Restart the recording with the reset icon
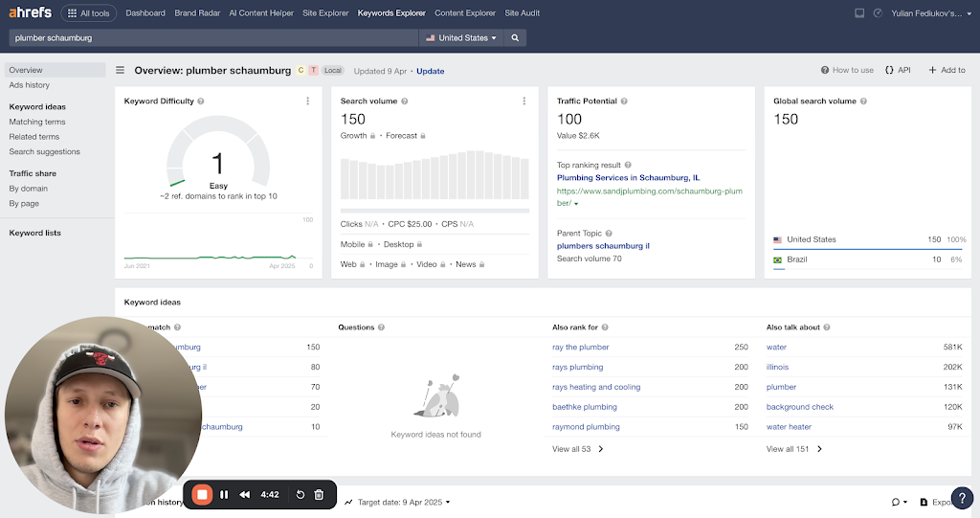 pos(300,495)
